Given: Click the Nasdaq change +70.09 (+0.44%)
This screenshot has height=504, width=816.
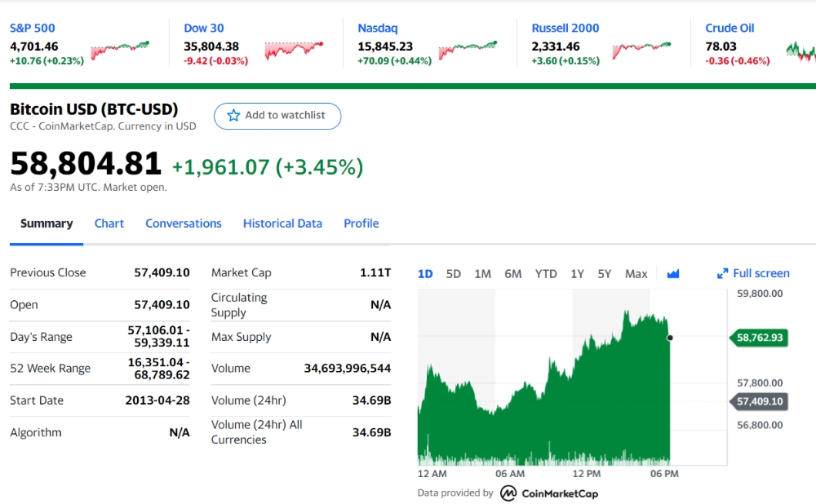Looking at the screenshot, I should (x=394, y=61).
